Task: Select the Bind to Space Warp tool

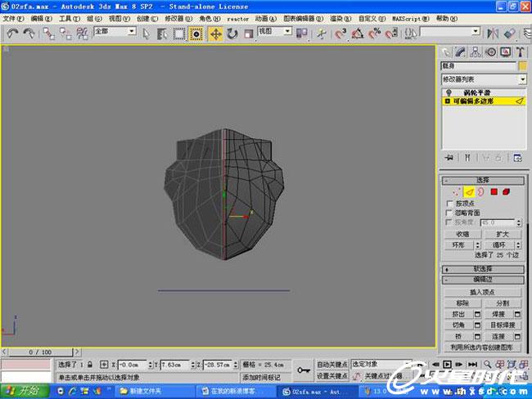Action: pos(82,34)
